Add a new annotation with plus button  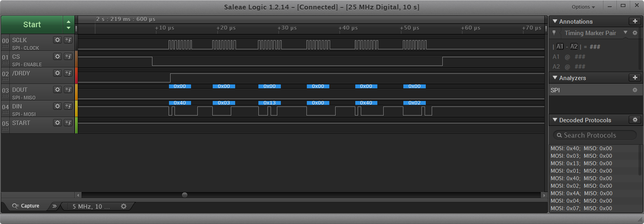tap(635, 21)
